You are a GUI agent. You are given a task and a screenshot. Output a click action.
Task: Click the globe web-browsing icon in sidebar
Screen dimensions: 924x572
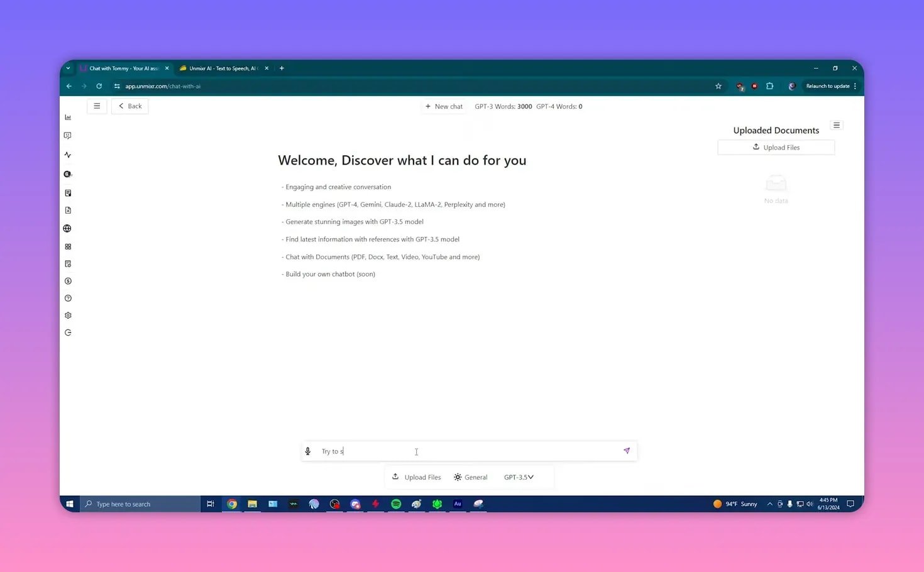68,228
